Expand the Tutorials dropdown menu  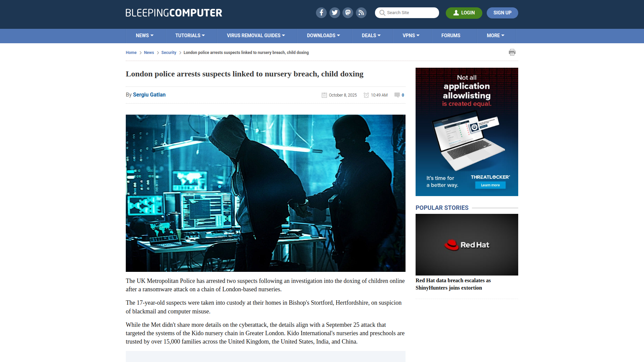point(190,36)
